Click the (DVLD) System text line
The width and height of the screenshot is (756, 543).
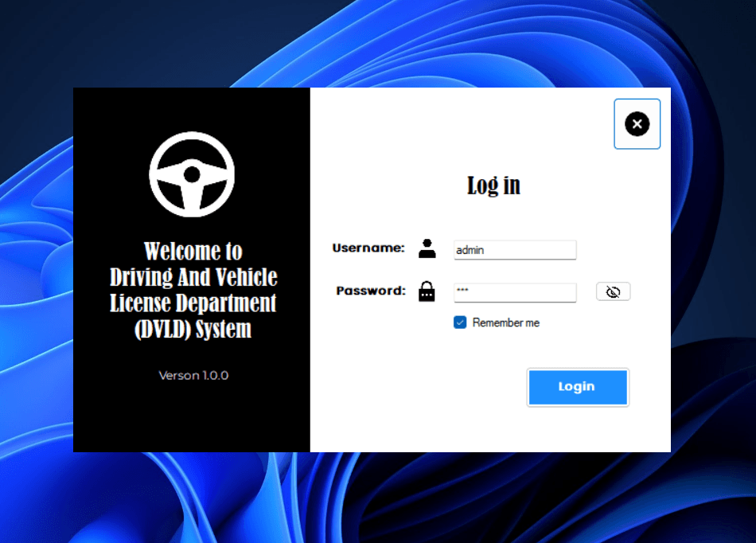[193, 328]
